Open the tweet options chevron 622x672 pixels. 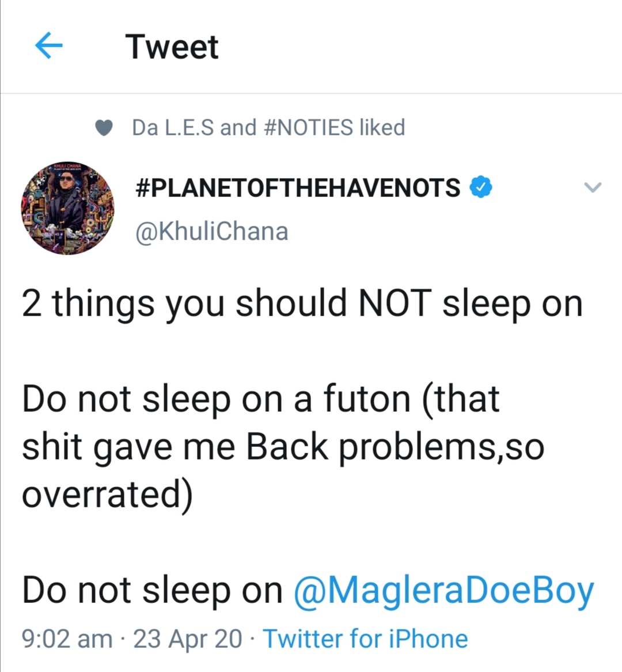(x=593, y=187)
